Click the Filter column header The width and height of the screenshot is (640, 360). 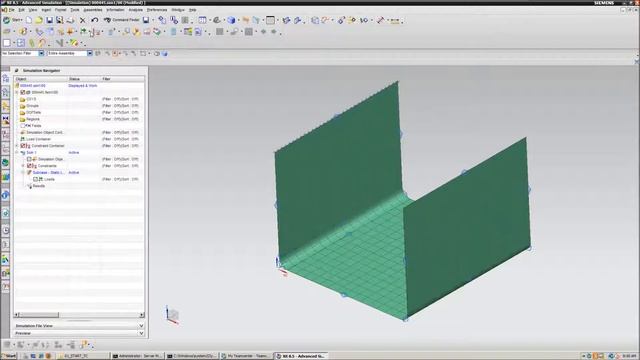pyautogui.click(x=123, y=79)
